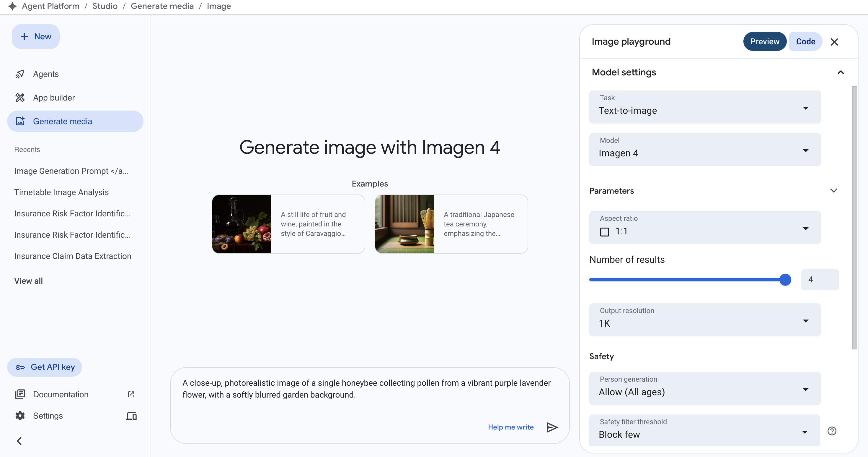Click the Agents rocket icon
This screenshot has width=868, height=457.
20,74
